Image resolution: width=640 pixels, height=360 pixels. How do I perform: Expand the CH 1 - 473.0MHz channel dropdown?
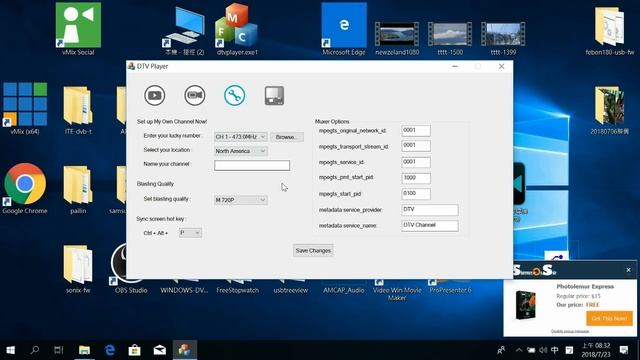(240, 137)
